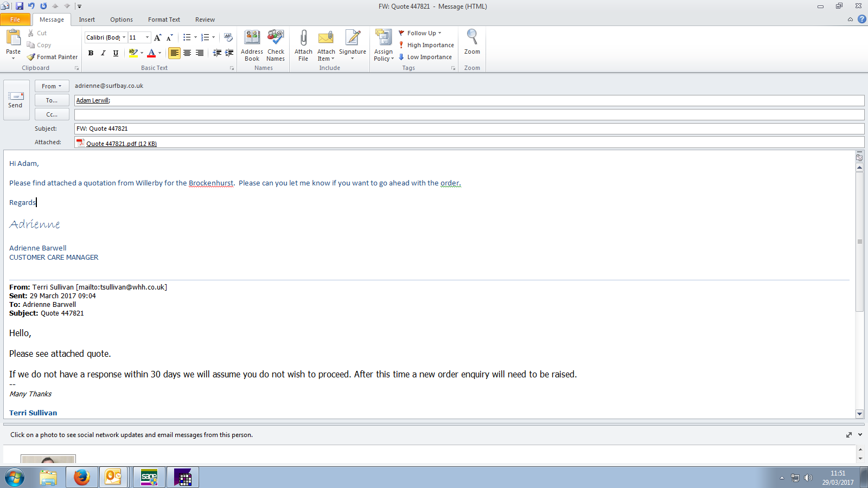
Task: Open the font color picker arrow
Action: 159,53
